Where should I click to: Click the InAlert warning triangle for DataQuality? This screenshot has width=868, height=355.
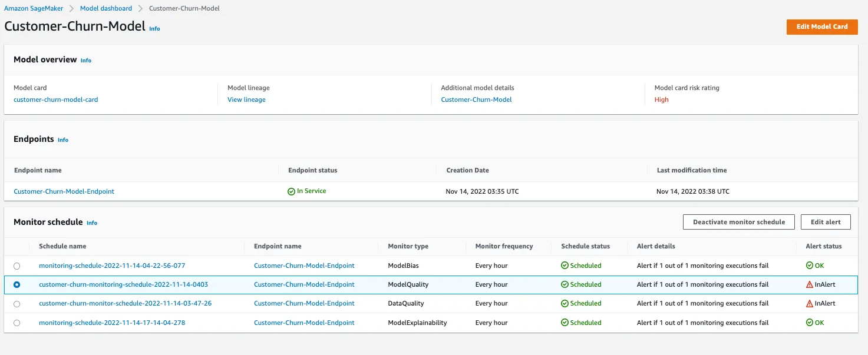pyautogui.click(x=808, y=303)
